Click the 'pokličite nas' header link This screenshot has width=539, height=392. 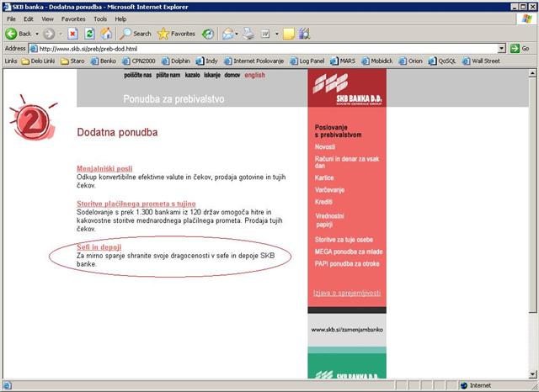(138, 75)
